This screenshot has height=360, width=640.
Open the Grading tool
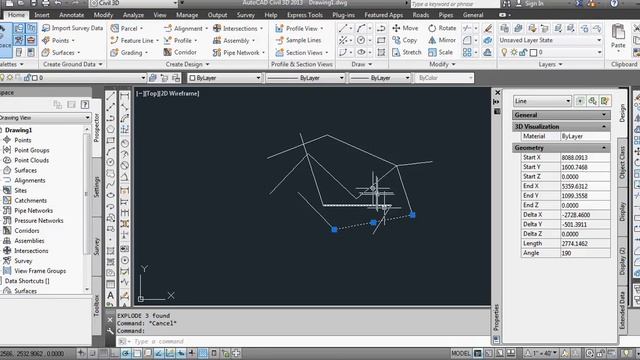point(128,52)
